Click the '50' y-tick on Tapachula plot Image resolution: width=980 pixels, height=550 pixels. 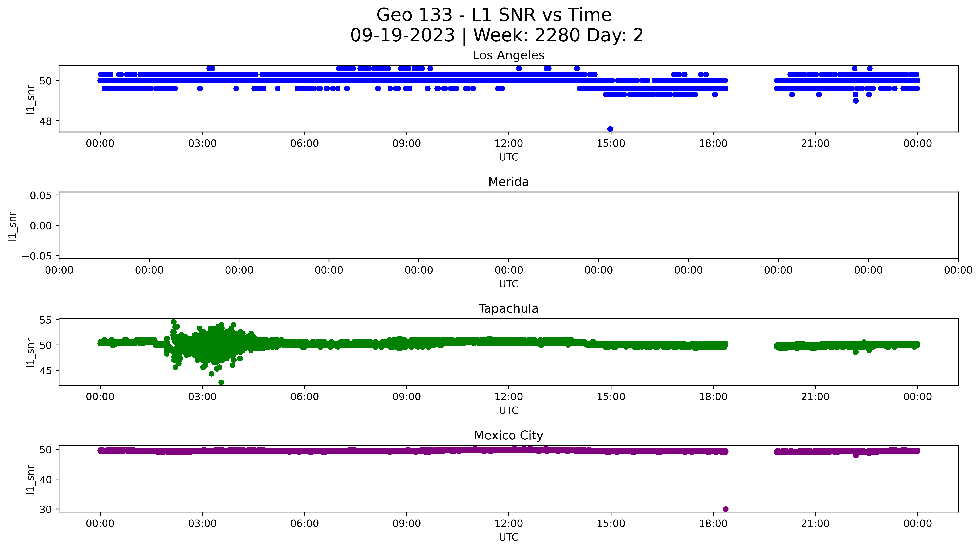click(x=46, y=346)
